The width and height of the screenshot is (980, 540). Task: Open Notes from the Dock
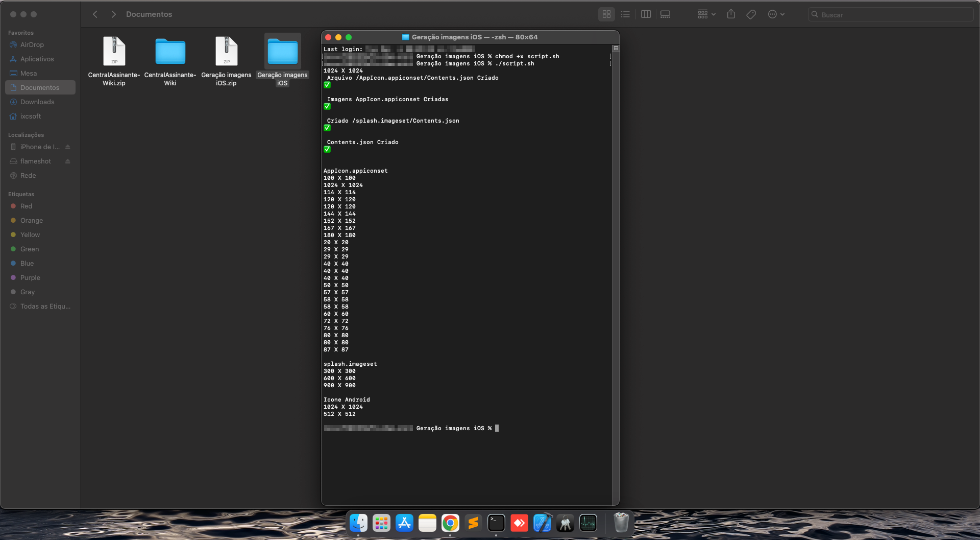[x=427, y=523]
